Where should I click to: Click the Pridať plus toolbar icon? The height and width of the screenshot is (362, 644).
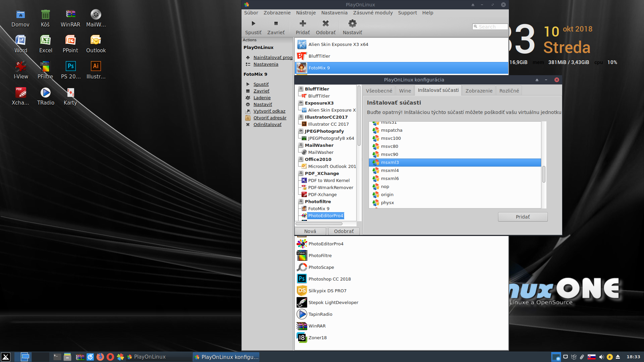(303, 23)
